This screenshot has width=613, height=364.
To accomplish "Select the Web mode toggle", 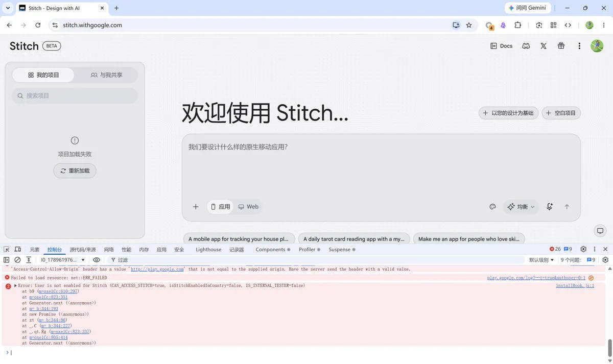I will (248, 207).
